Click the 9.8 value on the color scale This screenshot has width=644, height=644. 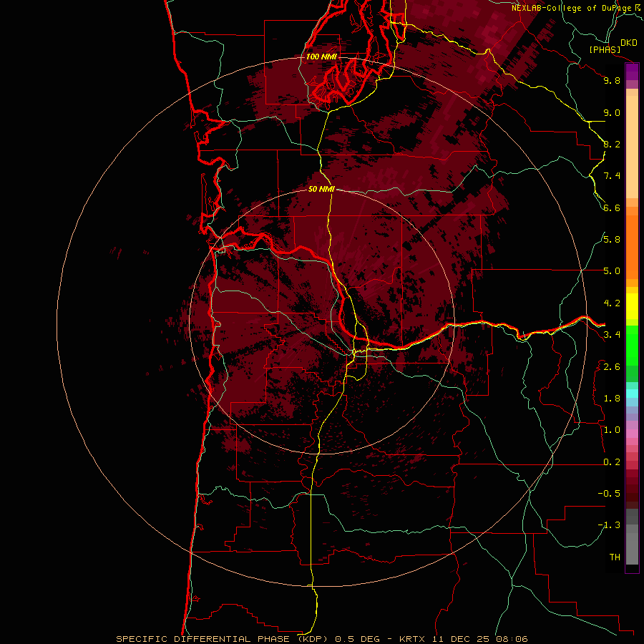(612, 80)
